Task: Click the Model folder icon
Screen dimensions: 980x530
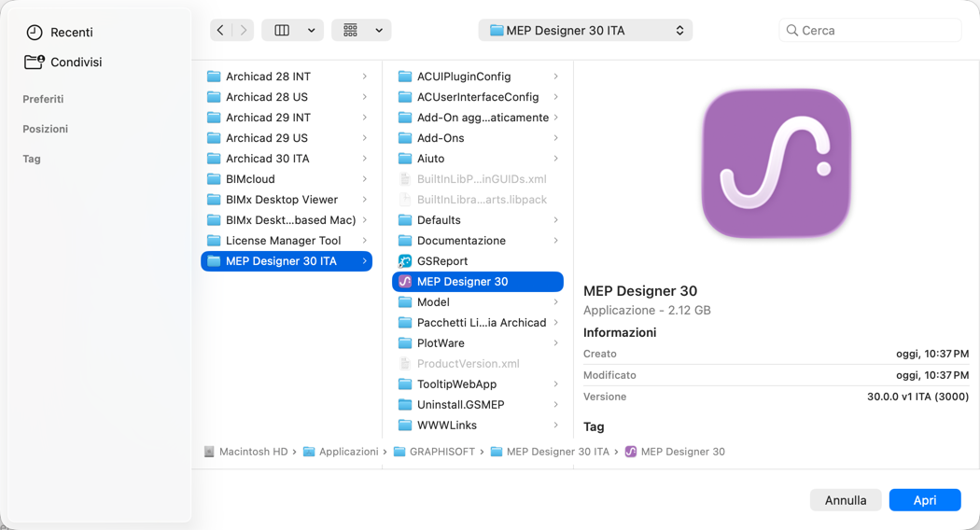Action: point(405,302)
